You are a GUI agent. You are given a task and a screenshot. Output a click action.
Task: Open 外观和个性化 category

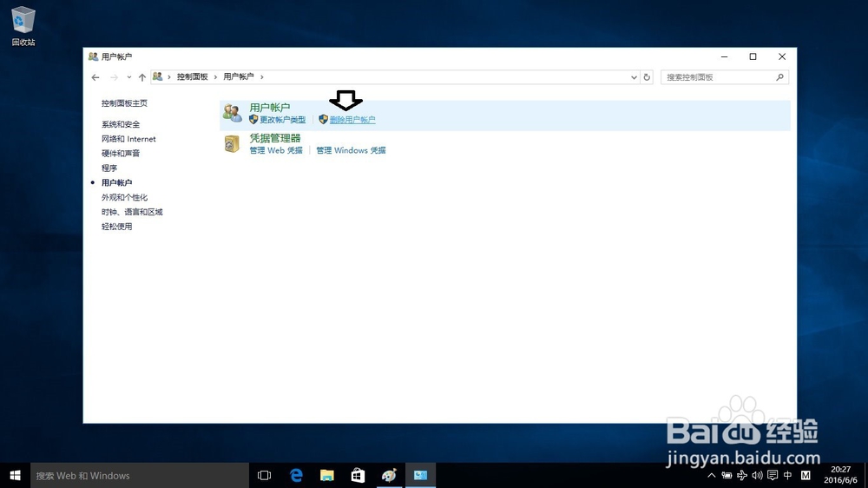pos(124,197)
